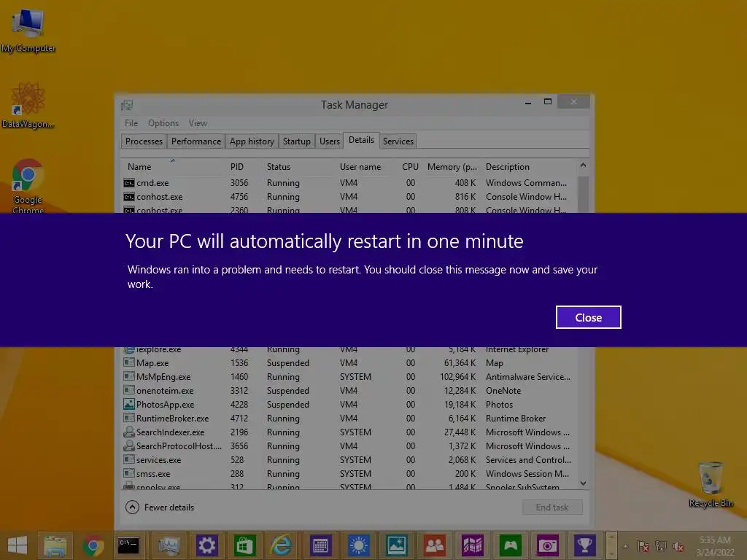Open the File menu in Task Manager
Screen dimensions: 747x560
tap(131, 122)
